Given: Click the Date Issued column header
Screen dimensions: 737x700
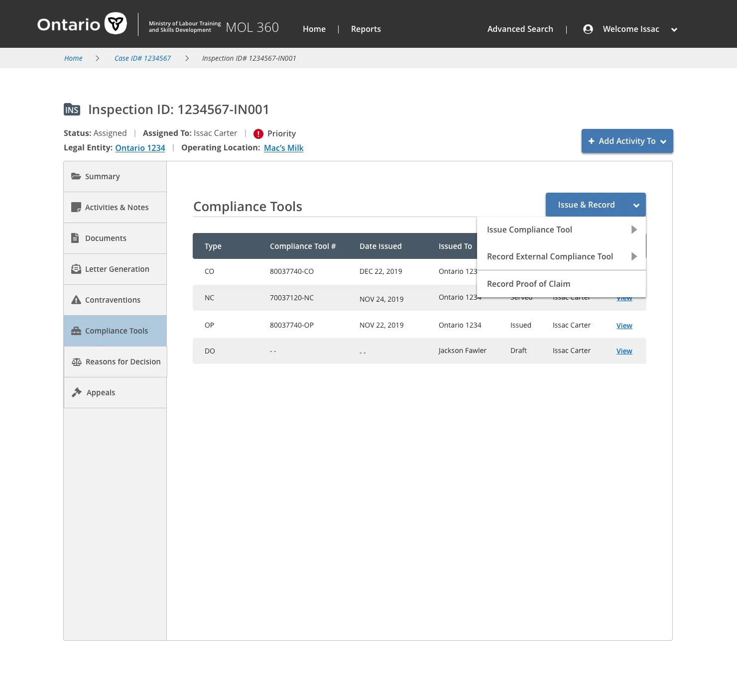Looking at the screenshot, I should pyautogui.click(x=380, y=246).
